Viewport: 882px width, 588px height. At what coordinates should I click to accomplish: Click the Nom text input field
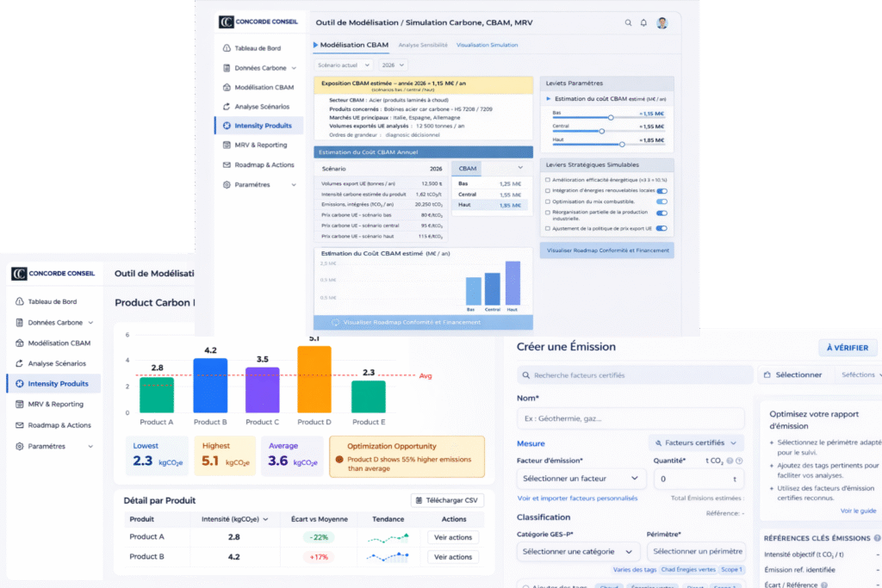pyautogui.click(x=630, y=418)
